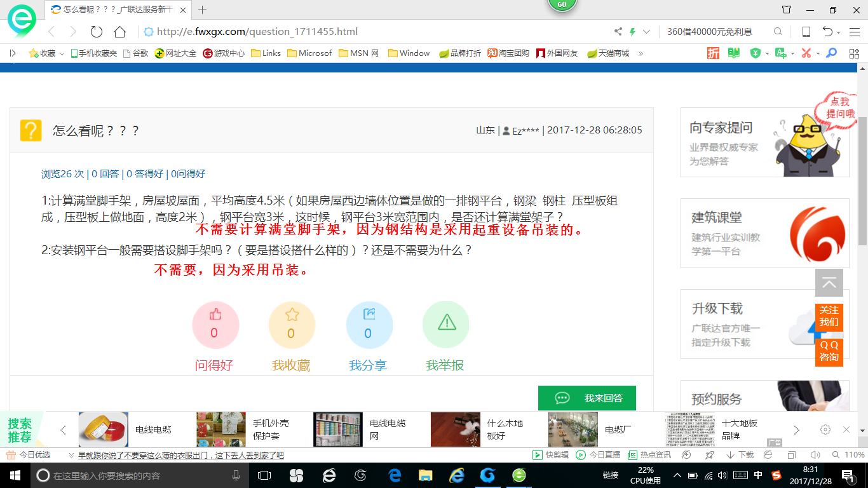Close the current 广联达服务新干线 tab
The height and width of the screenshot is (488, 868).
click(x=184, y=10)
